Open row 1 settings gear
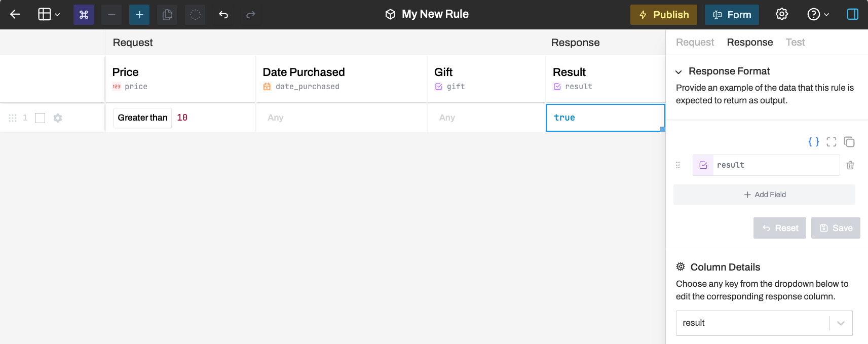 [x=58, y=118]
